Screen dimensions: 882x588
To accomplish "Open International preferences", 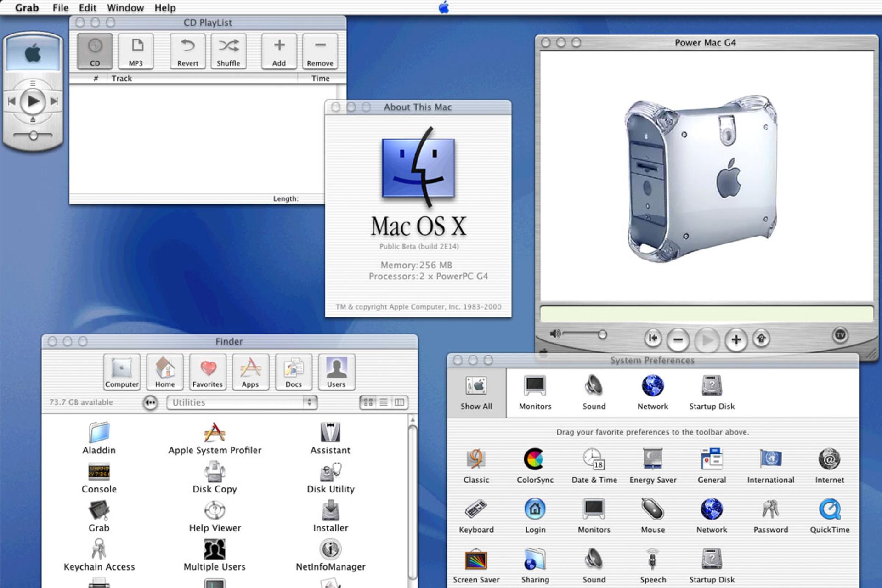I will (x=770, y=466).
